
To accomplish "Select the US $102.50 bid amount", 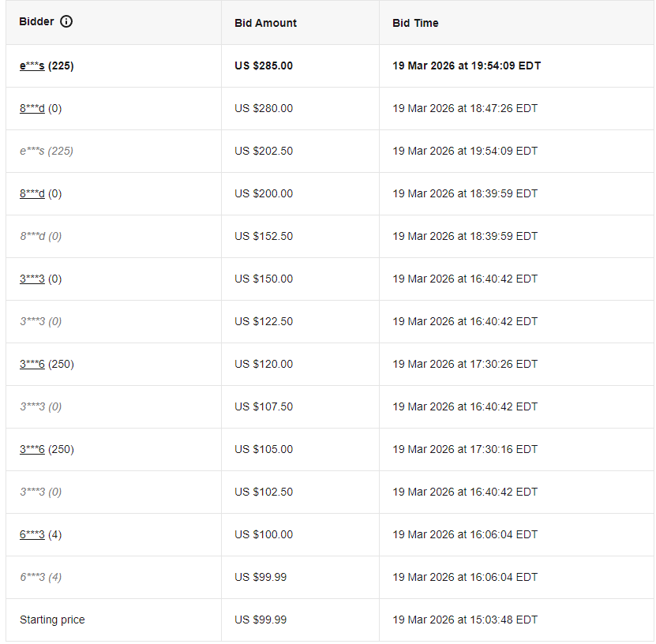I will point(264,492).
